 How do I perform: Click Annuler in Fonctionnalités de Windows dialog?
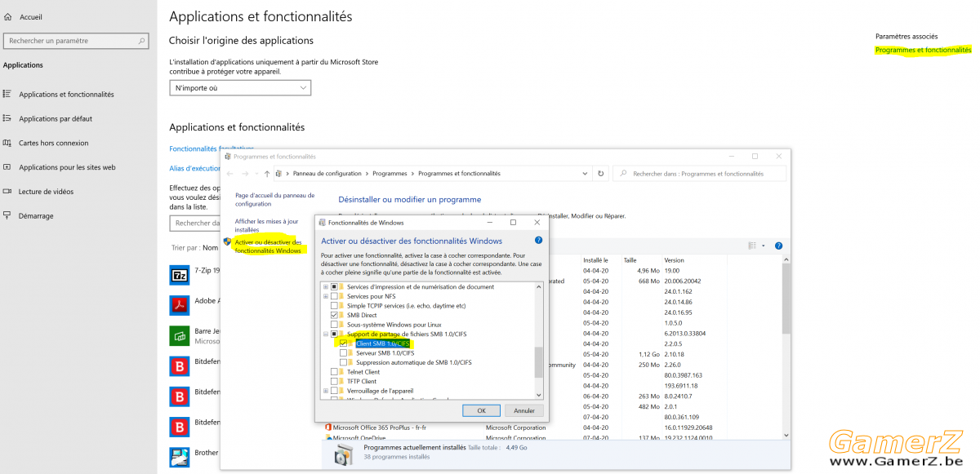(x=523, y=410)
